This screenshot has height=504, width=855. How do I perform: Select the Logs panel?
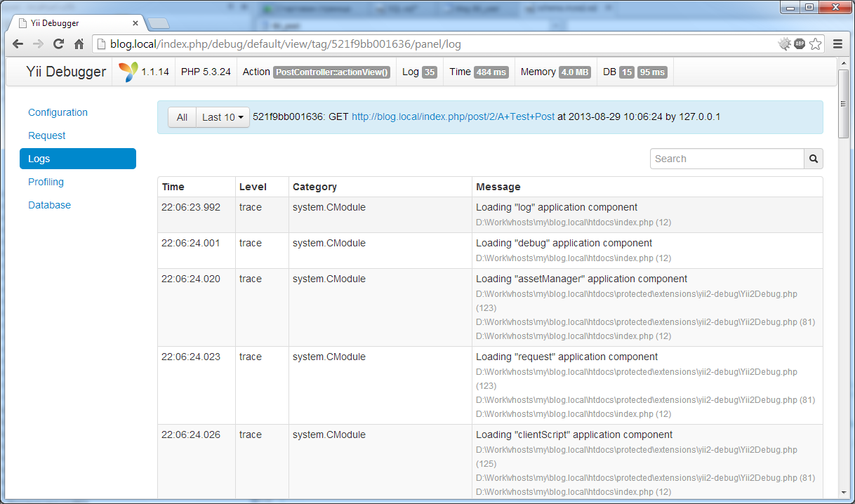78,159
